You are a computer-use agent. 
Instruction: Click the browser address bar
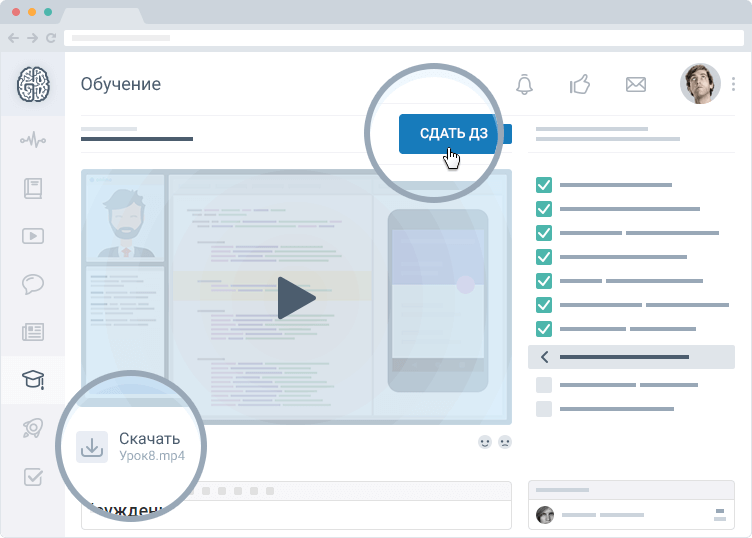coord(400,38)
